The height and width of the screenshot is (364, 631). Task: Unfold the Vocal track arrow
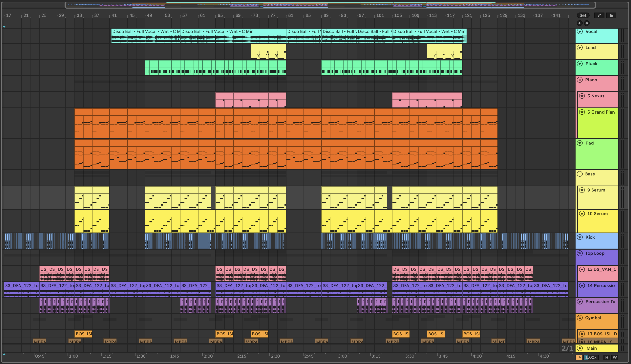click(x=580, y=31)
